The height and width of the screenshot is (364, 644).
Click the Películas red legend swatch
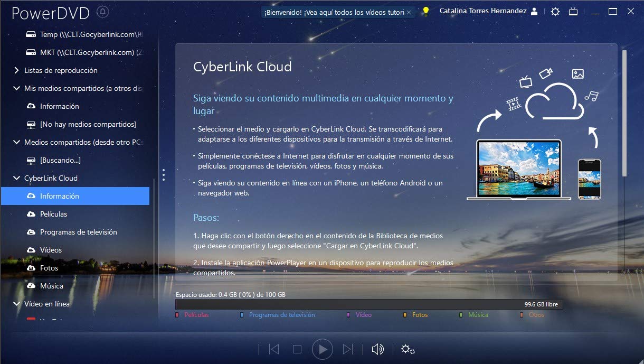177,315
